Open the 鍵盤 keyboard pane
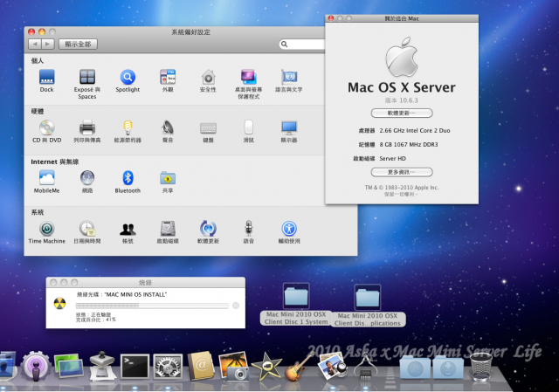559x392 pixels. coord(208,131)
